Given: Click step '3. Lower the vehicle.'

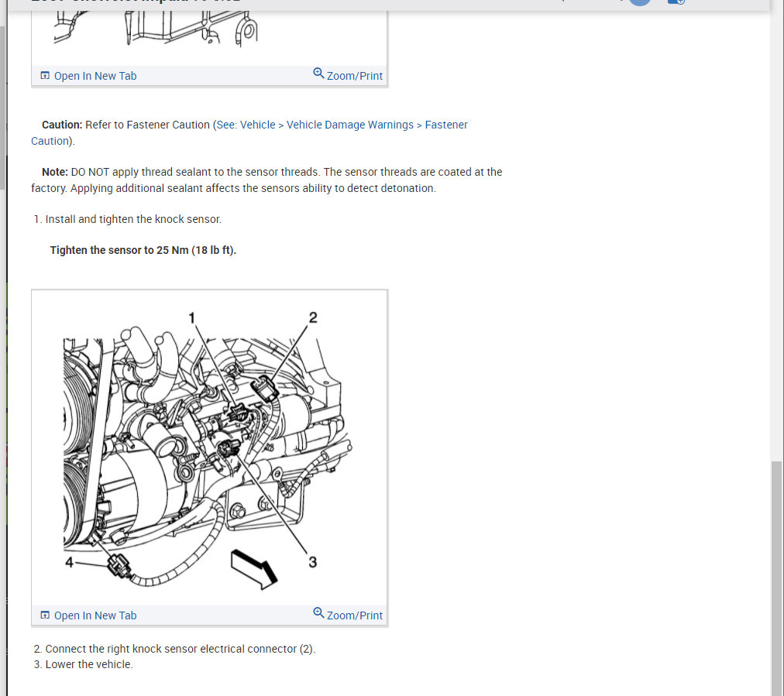Looking at the screenshot, I should click(x=84, y=664).
